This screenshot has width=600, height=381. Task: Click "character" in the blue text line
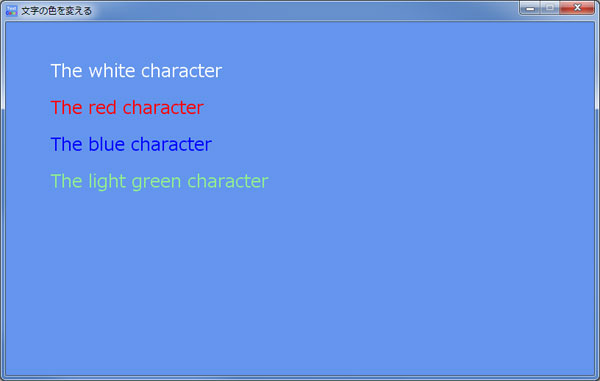point(171,144)
